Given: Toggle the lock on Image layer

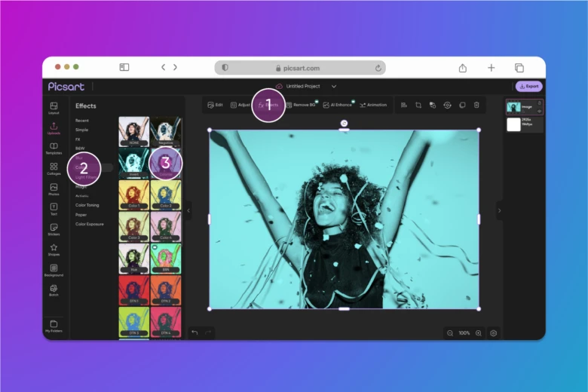Looking at the screenshot, I should tap(540, 103).
